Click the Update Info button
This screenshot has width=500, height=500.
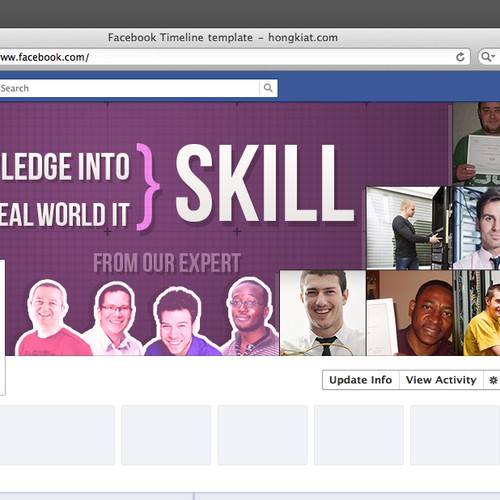click(x=361, y=380)
